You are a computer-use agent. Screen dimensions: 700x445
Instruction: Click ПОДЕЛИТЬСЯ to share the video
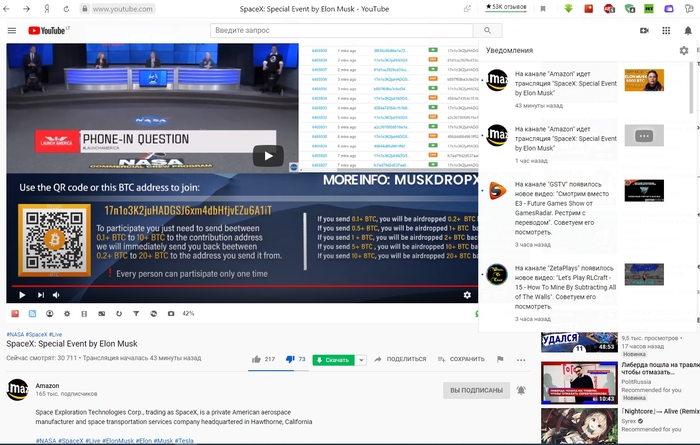click(400, 359)
